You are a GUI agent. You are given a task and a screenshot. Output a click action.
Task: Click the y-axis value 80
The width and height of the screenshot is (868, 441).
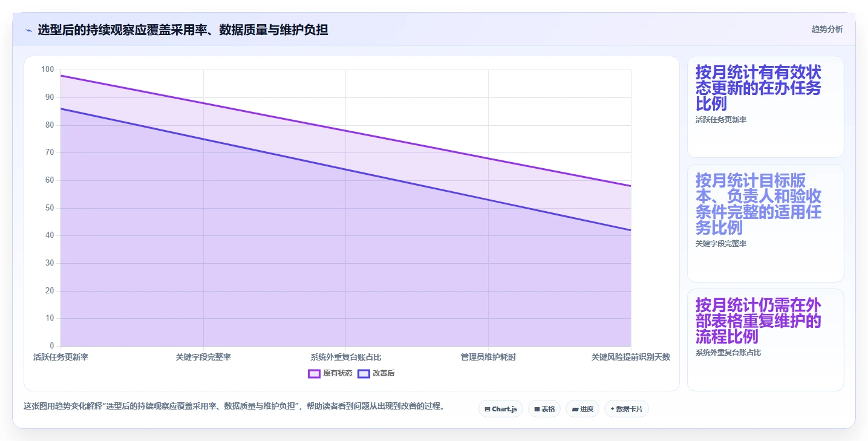coord(50,125)
